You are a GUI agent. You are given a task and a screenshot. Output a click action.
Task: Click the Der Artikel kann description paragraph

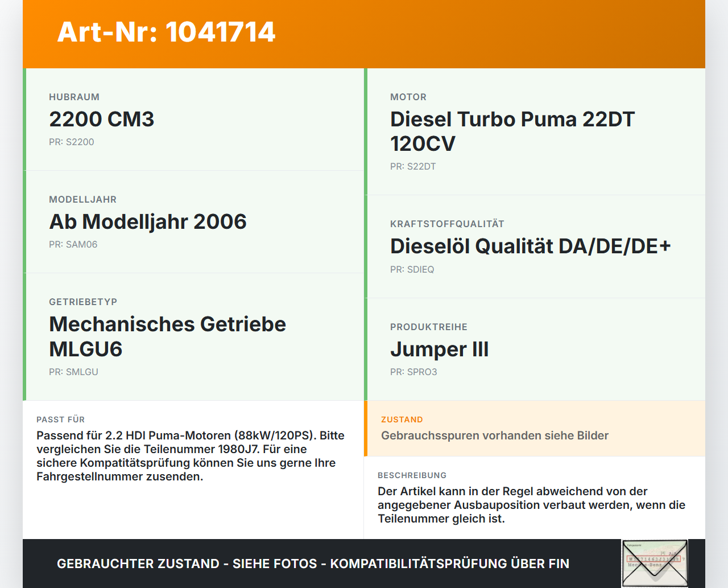[532, 505]
